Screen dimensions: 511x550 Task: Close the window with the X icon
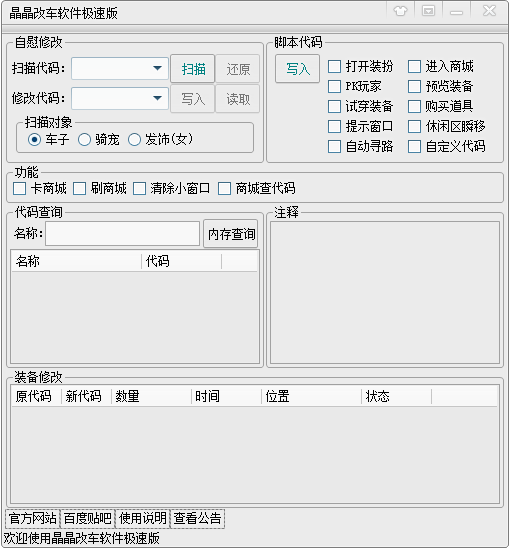pyautogui.click(x=489, y=11)
